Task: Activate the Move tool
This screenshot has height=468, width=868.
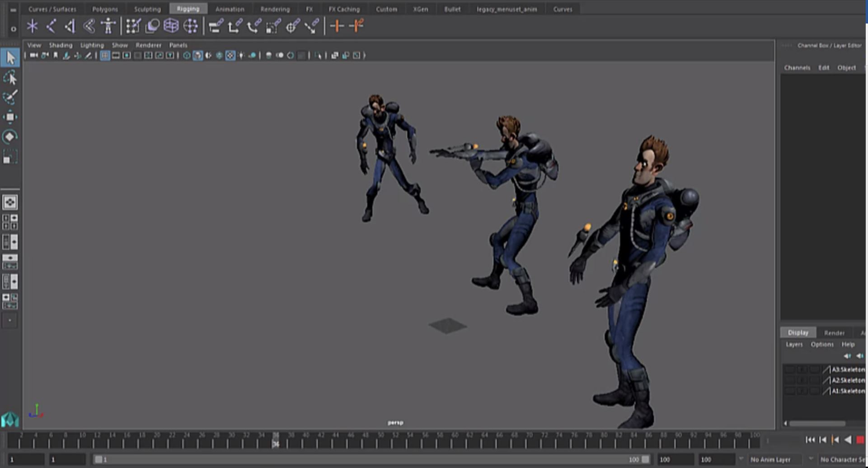Action: click(x=10, y=117)
